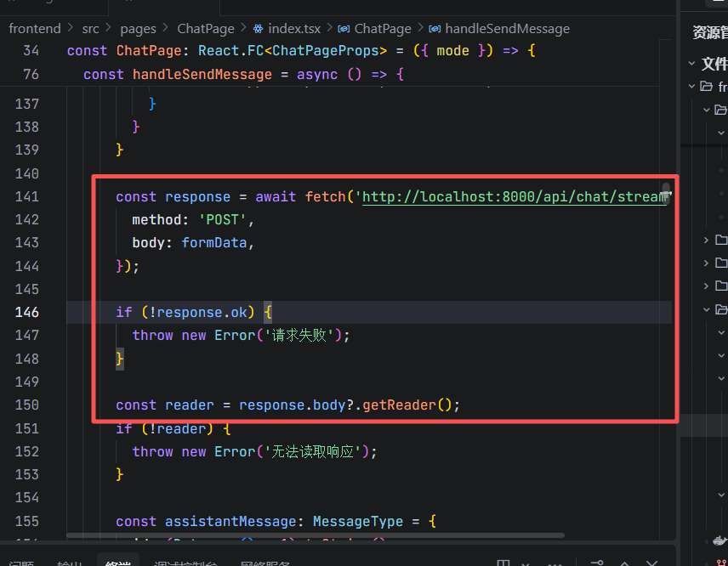Screen dimensions: 728x566
Task: Click line number 155 in the gutter
Action: [27, 522]
